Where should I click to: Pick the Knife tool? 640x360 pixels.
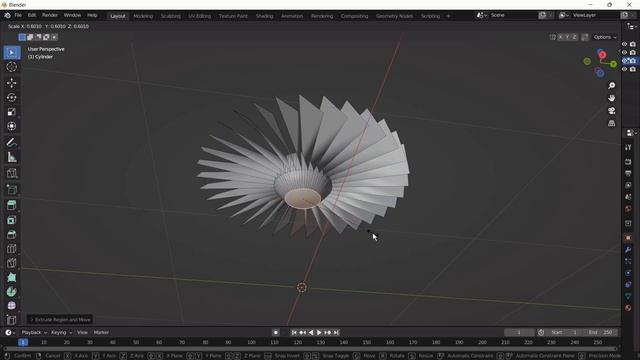[12, 263]
